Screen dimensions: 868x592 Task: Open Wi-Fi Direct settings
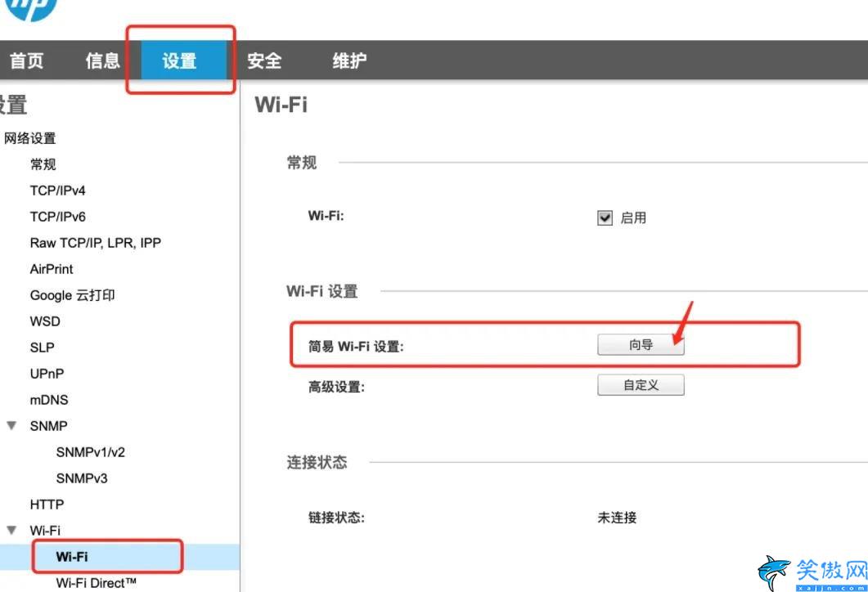96,582
